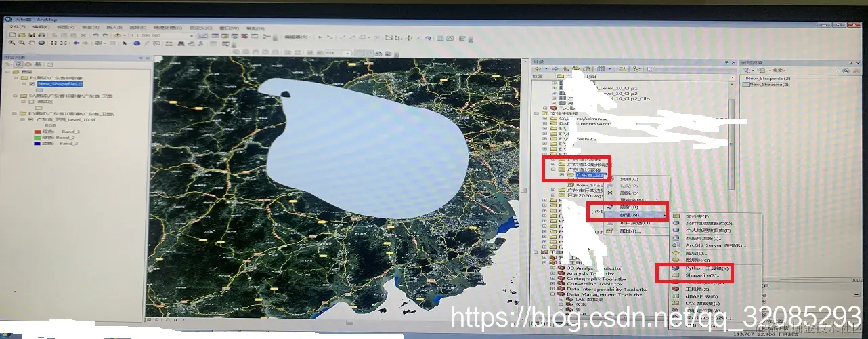Click the Save map icon
This screenshot has height=339, width=868.
pos(32,35)
